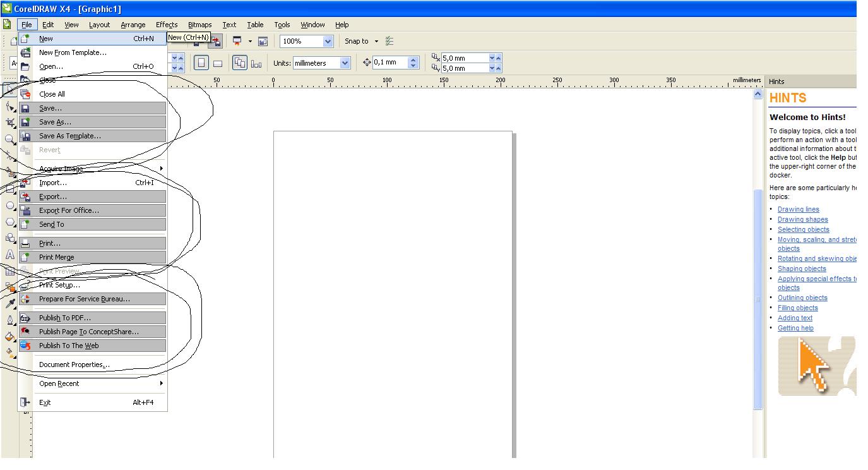Click the Welcome Screen toolbar icon

tap(263, 41)
